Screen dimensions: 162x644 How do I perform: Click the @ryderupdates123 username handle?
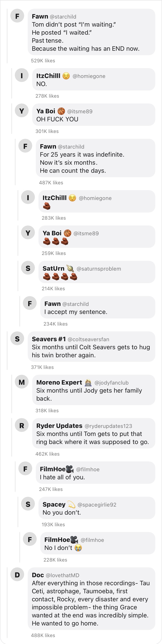coord(108,426)
